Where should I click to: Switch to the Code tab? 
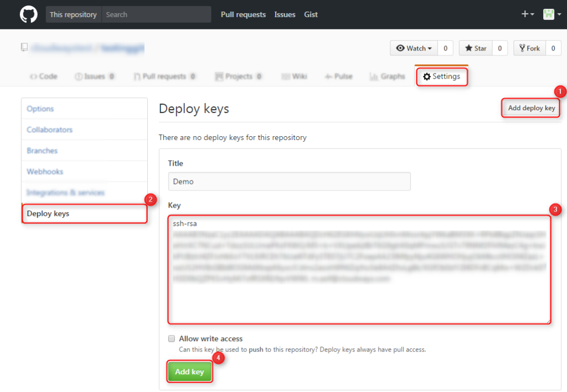click(44, 76)
